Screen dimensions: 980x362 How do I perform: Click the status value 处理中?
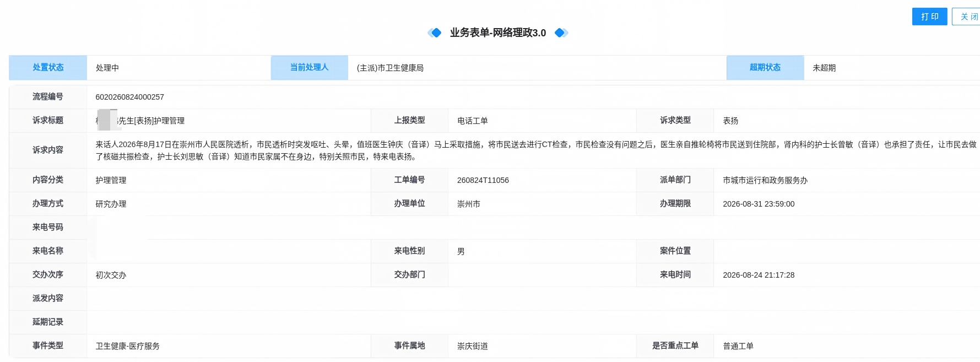pyautogui.click(x=107, y=68)
